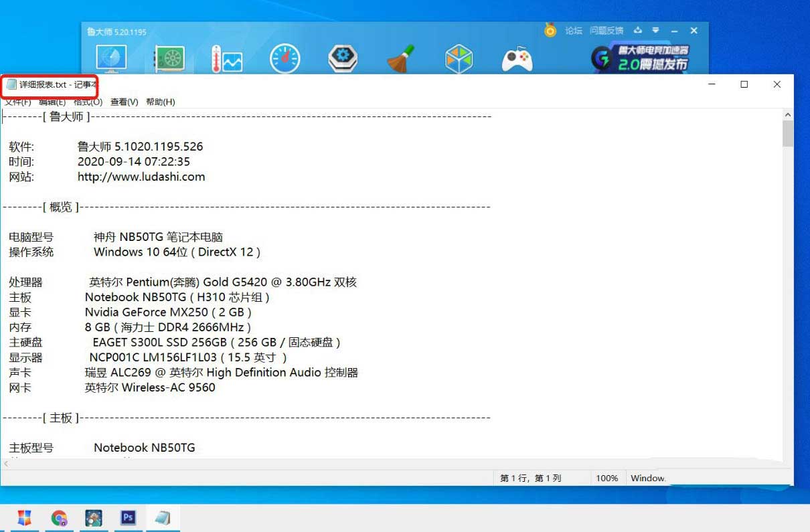Image resolution: width=810 pixels, height=532 pixels.
Task: Click the "鲁大师 5.1020.1195.526" version text
Action: 140,146
